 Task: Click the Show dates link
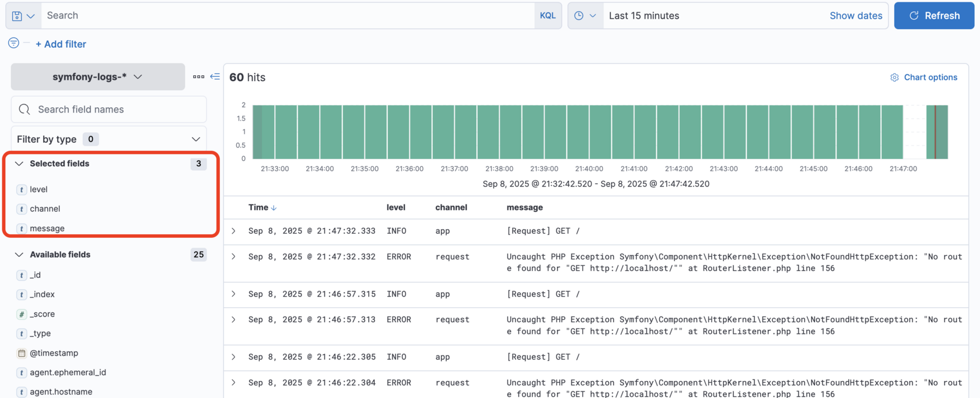tap(855, 16)
